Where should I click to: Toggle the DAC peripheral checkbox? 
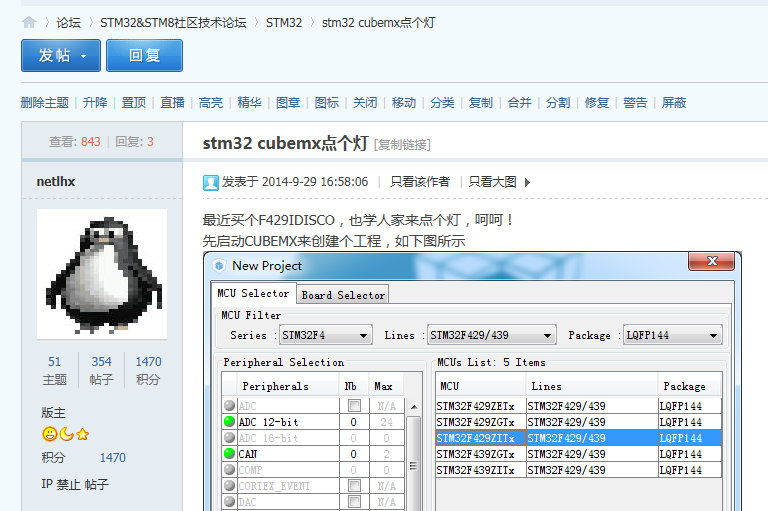[354, 502]
